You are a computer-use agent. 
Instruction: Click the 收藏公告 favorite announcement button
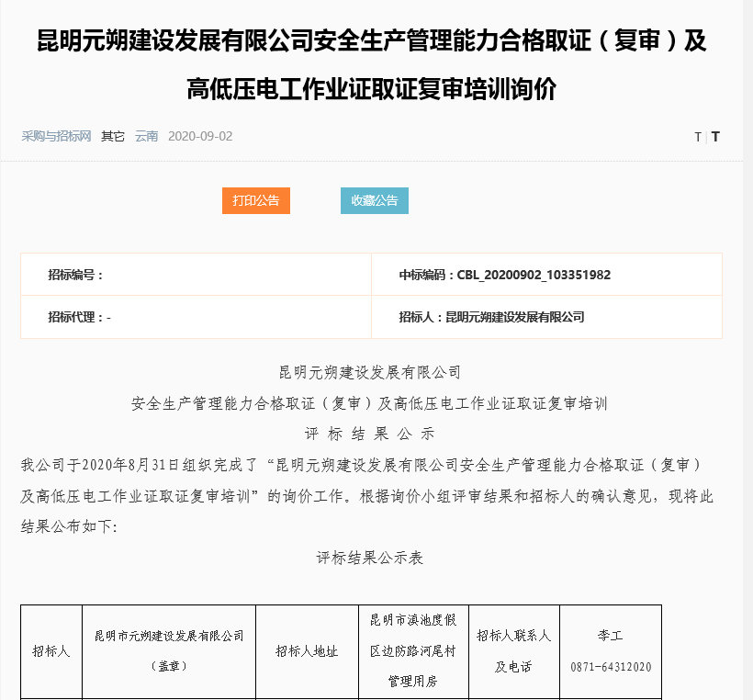pyautogui.click(x=374, y=200)
